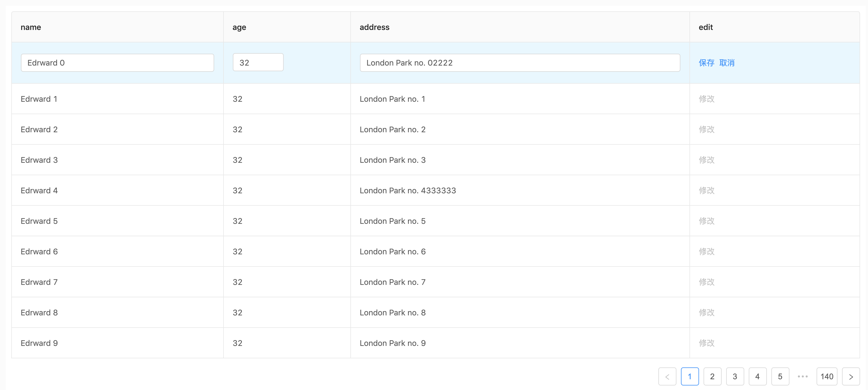Select current page 1 button
Screen dimensions: 868x390
click(689, 376)
